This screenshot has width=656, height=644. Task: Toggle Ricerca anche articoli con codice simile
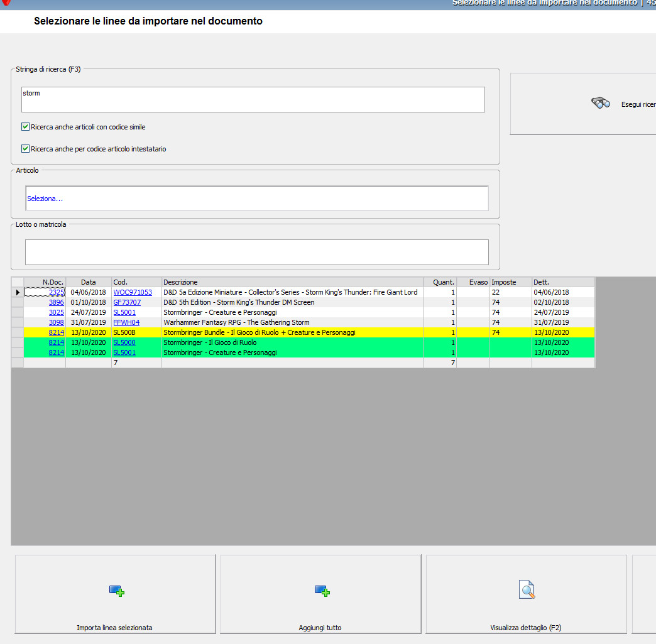tap(26, 127)
